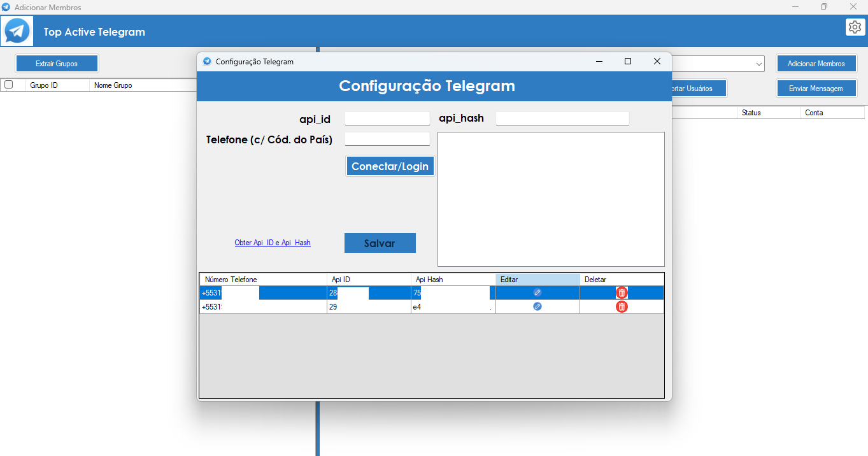Click the Api ID column header
Viewport: 868px width, 456px height.
369,280
